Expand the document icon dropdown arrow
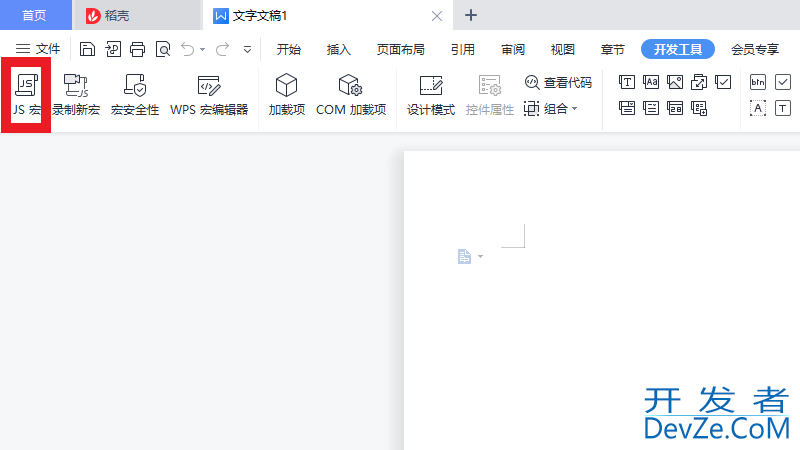Viewport: 800px width, 450px height. click(480, 256)
